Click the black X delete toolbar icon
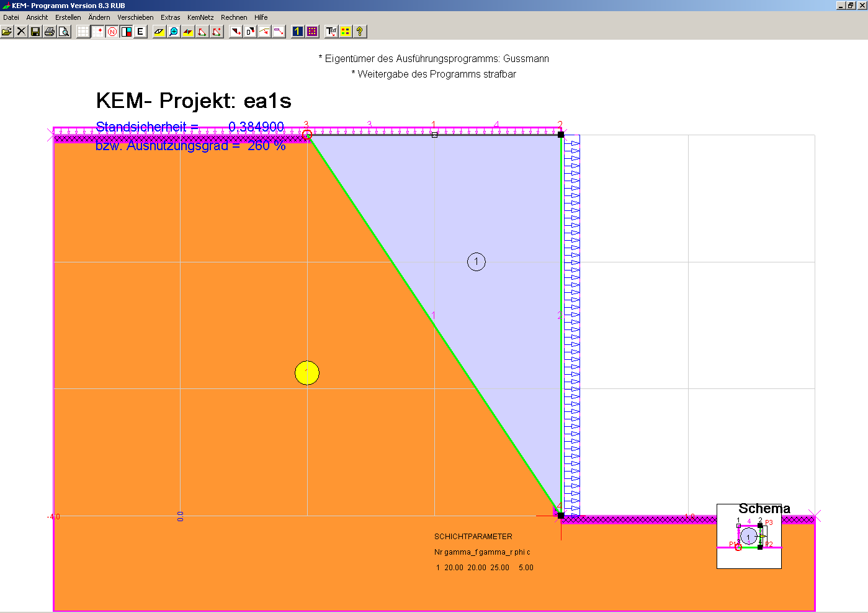 pyautogui.click(x=21, y=31)
